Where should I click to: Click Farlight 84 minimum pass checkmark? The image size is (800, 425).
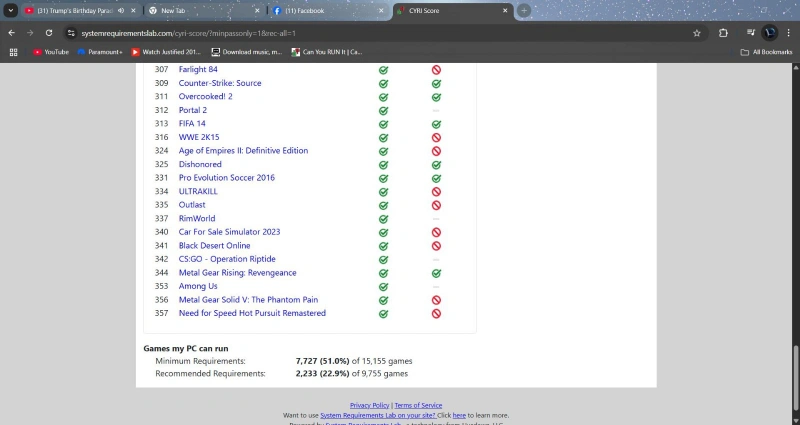[x=383, y=70]
